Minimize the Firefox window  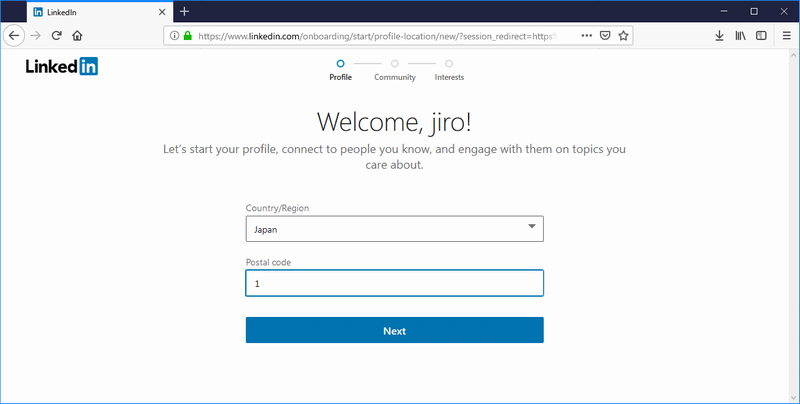(x=723, y=12)
